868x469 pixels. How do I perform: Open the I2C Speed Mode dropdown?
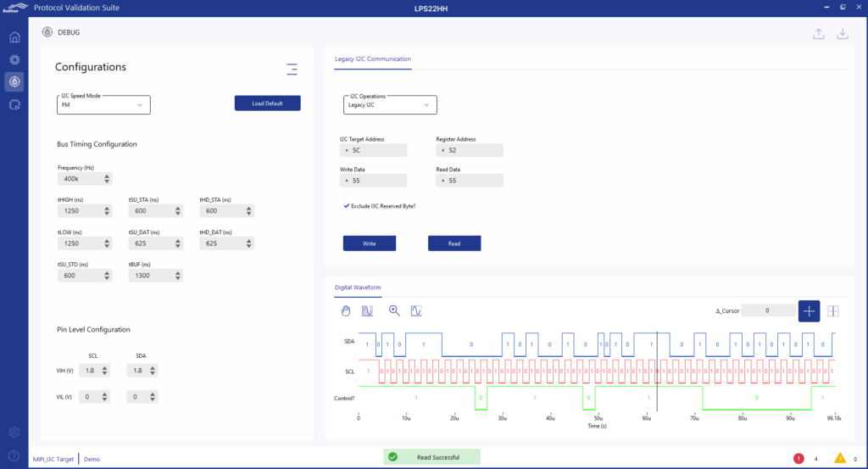[x=103, y=105]
